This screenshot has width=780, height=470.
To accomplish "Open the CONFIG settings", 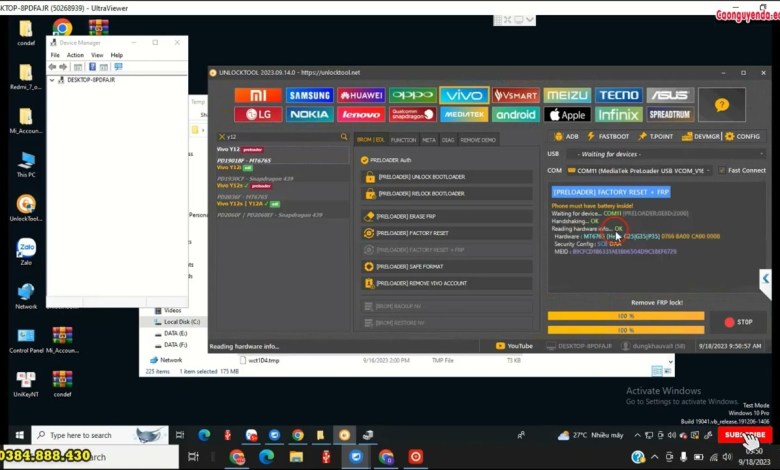I will tap(742, 136).
